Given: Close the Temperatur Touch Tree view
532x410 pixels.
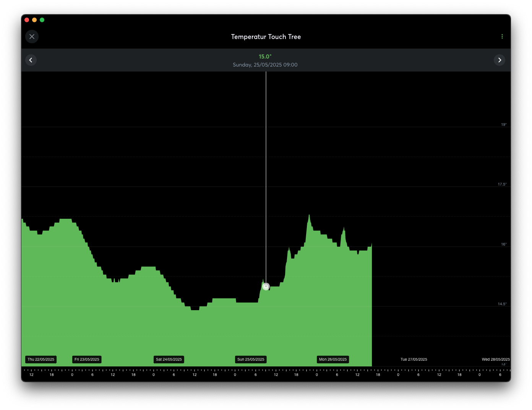Looking at the screenshot, I should 32,37.
